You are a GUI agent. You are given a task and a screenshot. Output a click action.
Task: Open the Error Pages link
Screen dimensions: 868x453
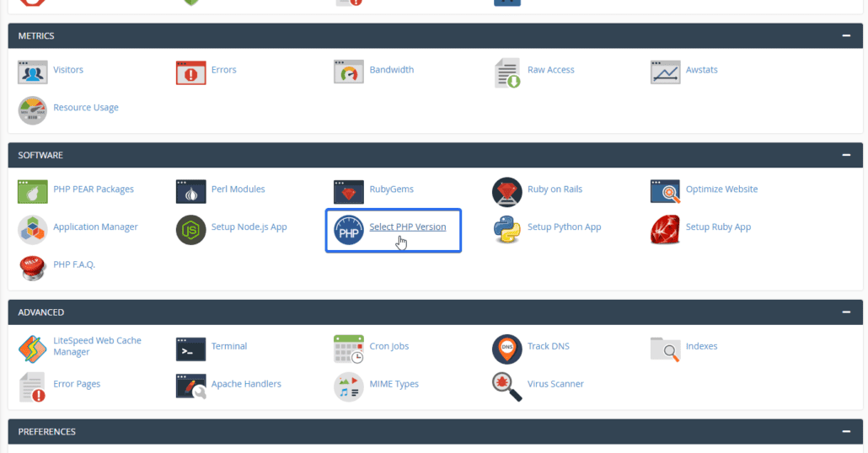tap(77, 384)
